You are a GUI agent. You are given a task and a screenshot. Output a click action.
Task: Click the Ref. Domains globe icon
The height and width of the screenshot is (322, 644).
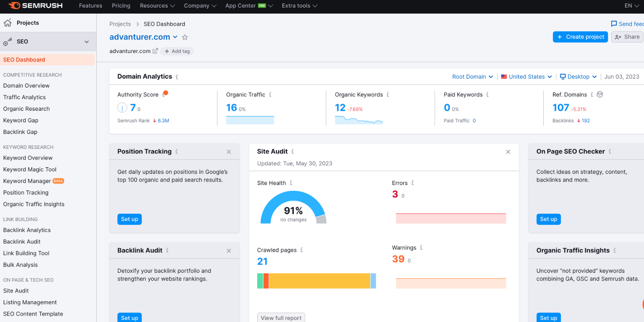pyautogui.click(x=600, y=95)
